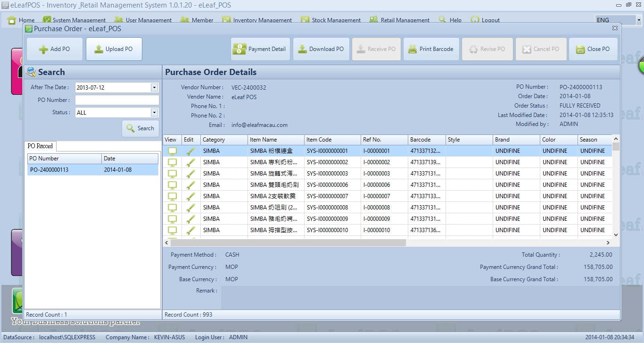Click the Print Barcode printer icon
644x343 pixels.
[x=413, y=49]
